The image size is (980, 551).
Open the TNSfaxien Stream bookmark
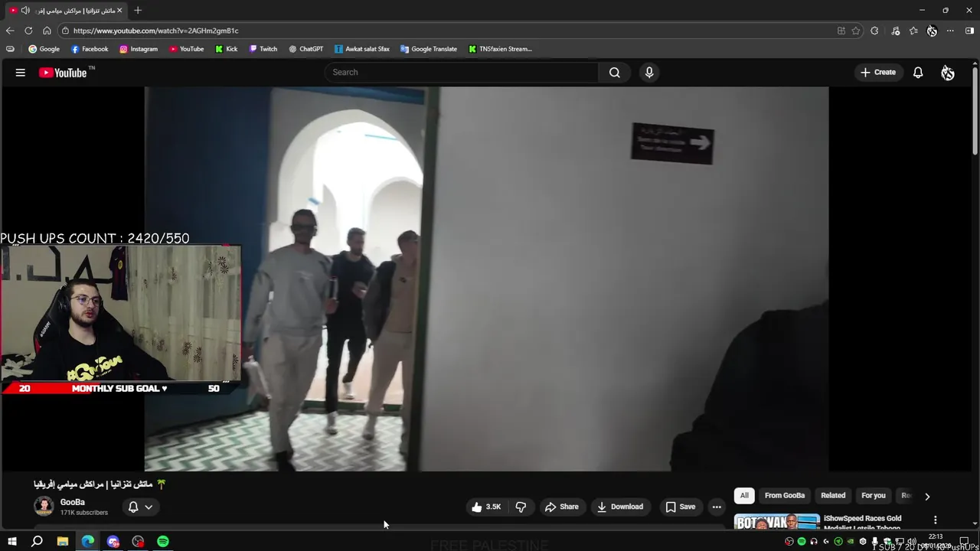[x=500, y=49]
